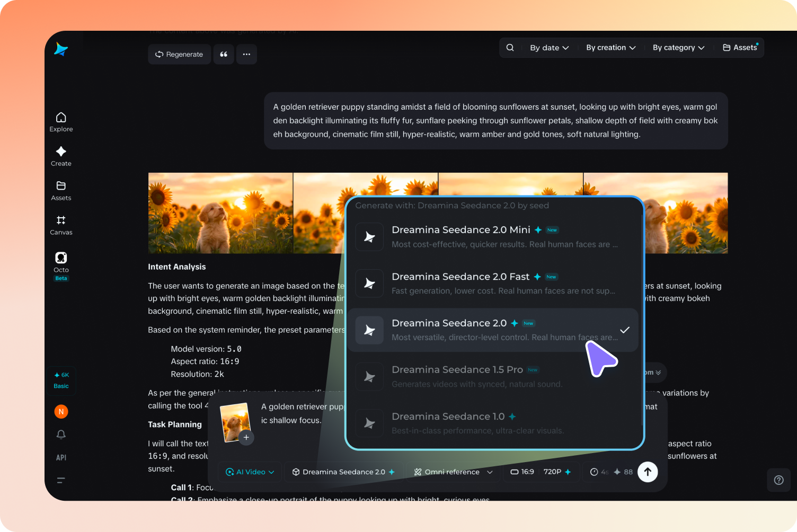Expand the AI Video mode dropdown
The image size is (797, 532).
(250, 472)
